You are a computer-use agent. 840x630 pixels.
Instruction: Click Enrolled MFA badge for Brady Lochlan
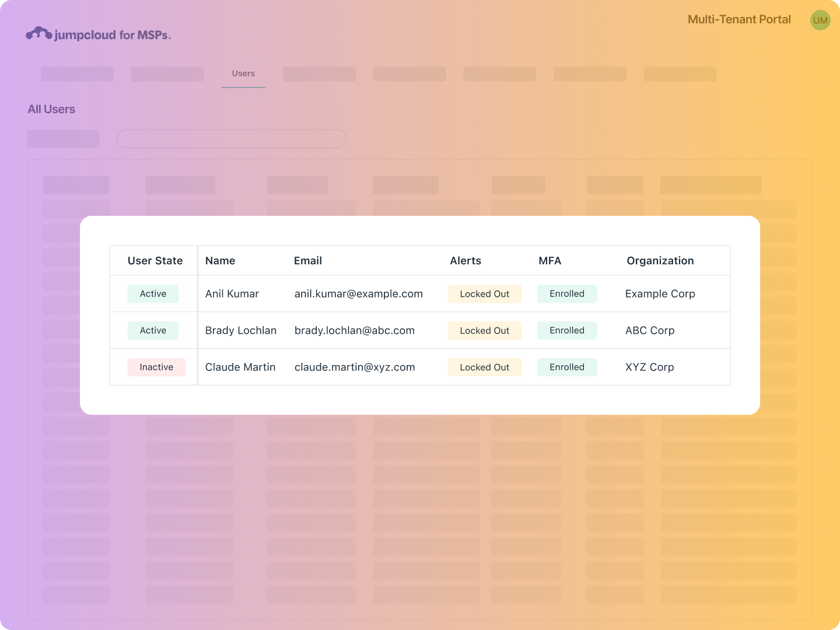coord(567,331)
